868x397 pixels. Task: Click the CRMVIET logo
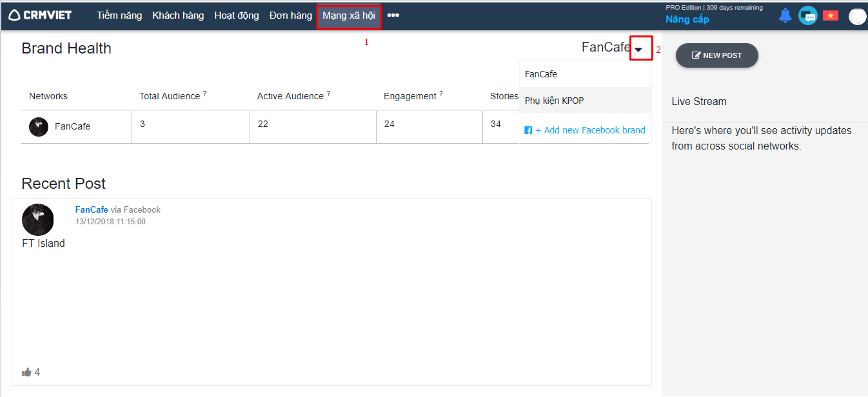(x=40, y=15)
